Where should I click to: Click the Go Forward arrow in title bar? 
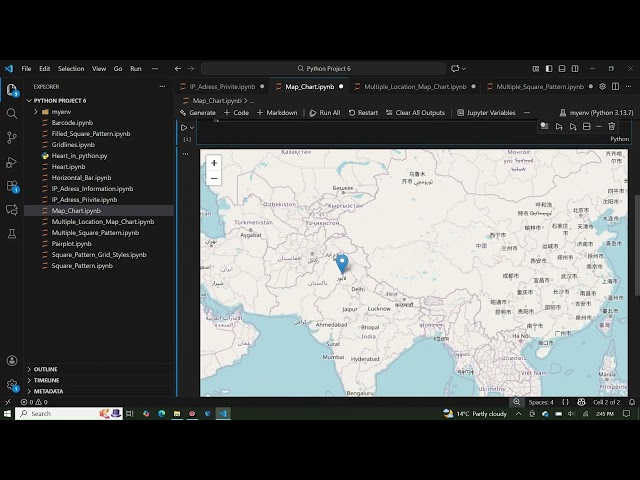click(x=191, y=69)
